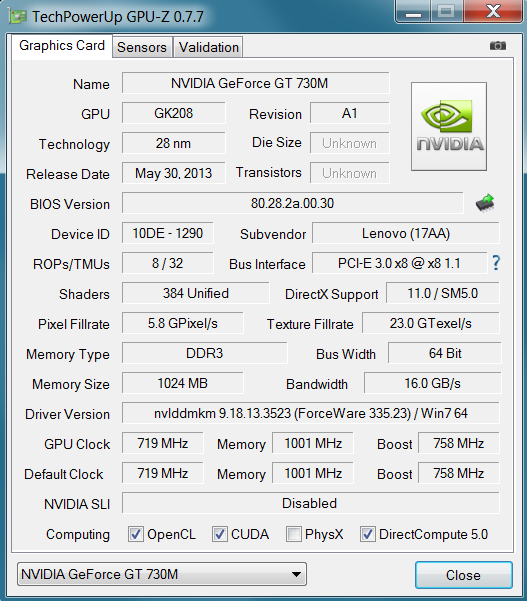The width and height of the screenshot is (527, 601).
Task: Click the Bus Interface question mark
Action: coord(496,263)
